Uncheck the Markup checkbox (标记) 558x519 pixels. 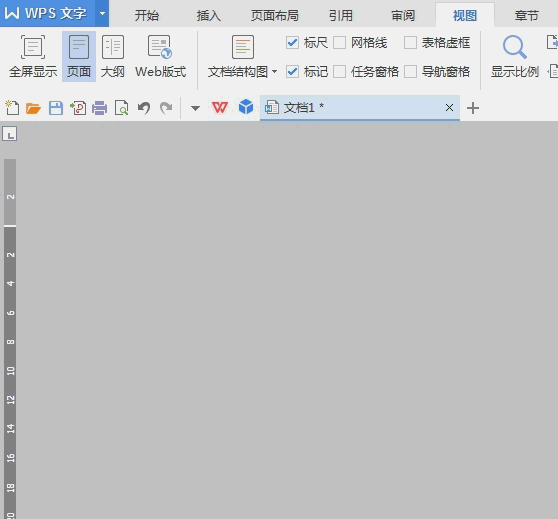coord(292,72)
